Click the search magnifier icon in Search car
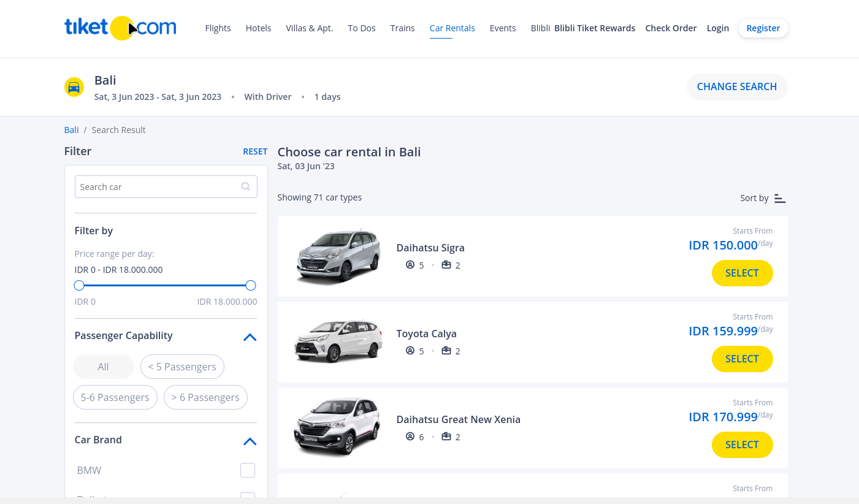Image resolution: width=859 pixels, height=504 pixels. (x=245, y=186)
